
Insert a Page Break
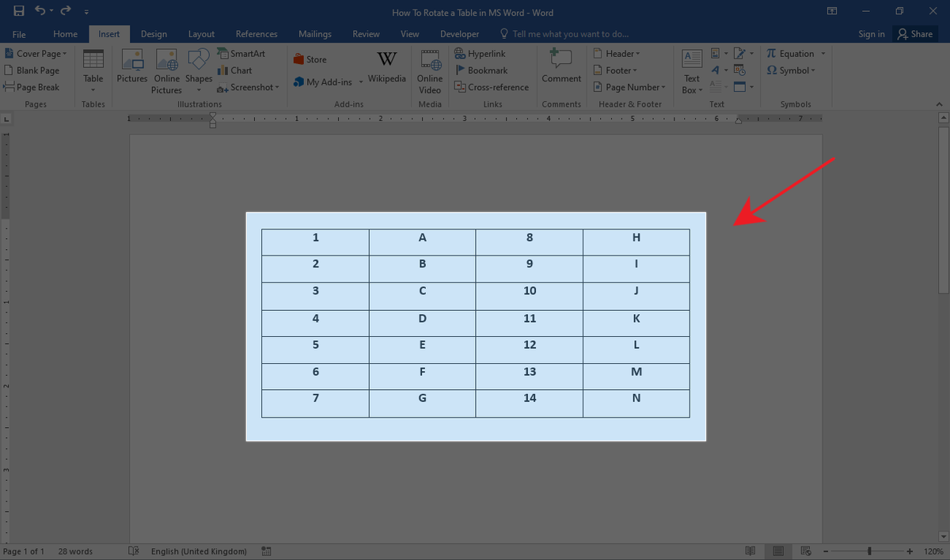[x=32, y=87]
